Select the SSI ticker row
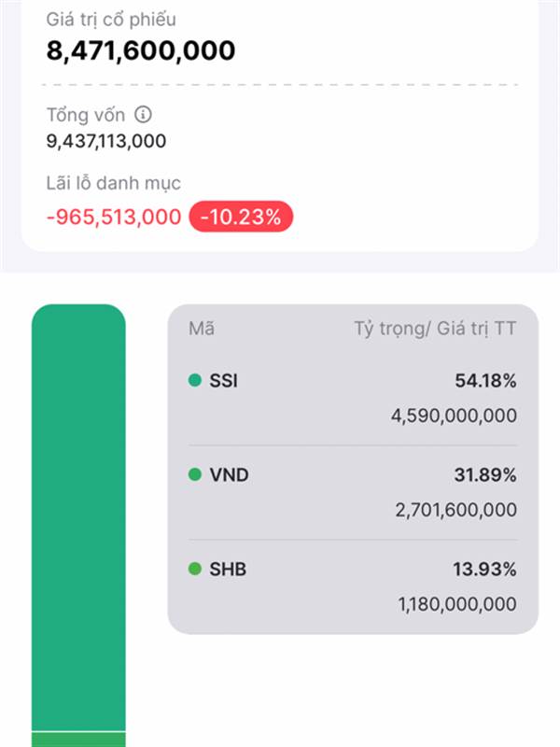 tap(353, 398)
